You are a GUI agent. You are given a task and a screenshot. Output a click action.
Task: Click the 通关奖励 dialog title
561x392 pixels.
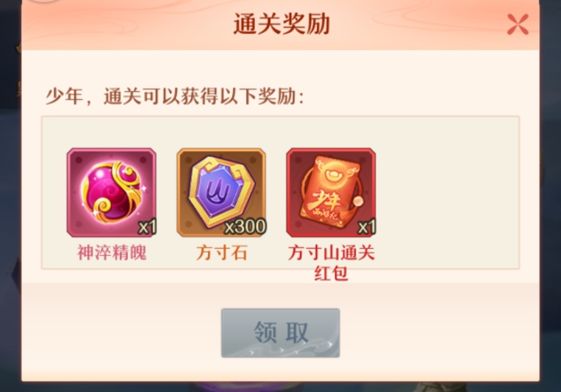coord(281,24)
